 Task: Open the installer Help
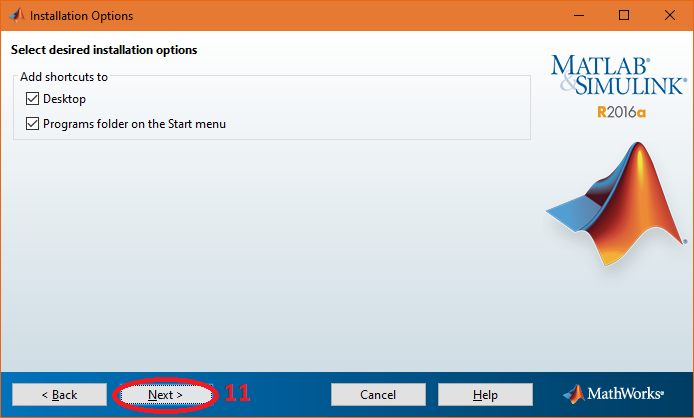[485, 395]
